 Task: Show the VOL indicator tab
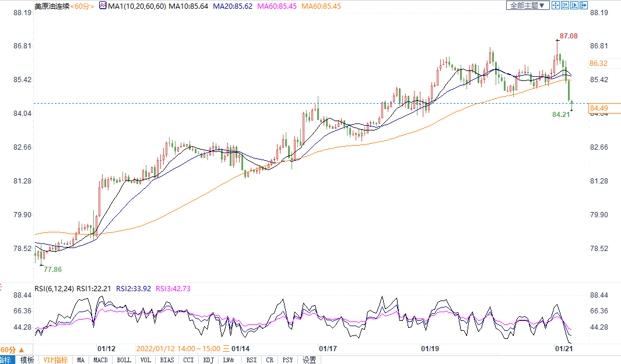(146, 360)
